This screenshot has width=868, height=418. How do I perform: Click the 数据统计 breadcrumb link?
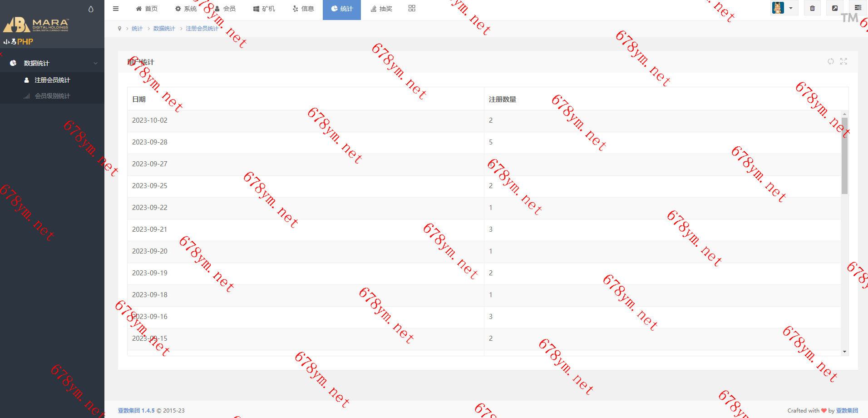[x=164, y=29]
